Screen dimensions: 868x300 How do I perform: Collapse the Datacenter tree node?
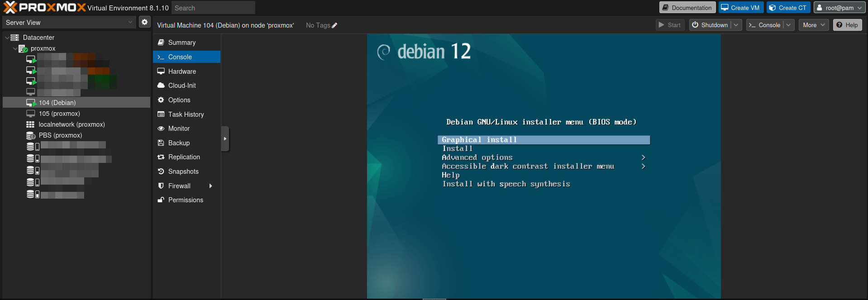click(x=7, y=38)
